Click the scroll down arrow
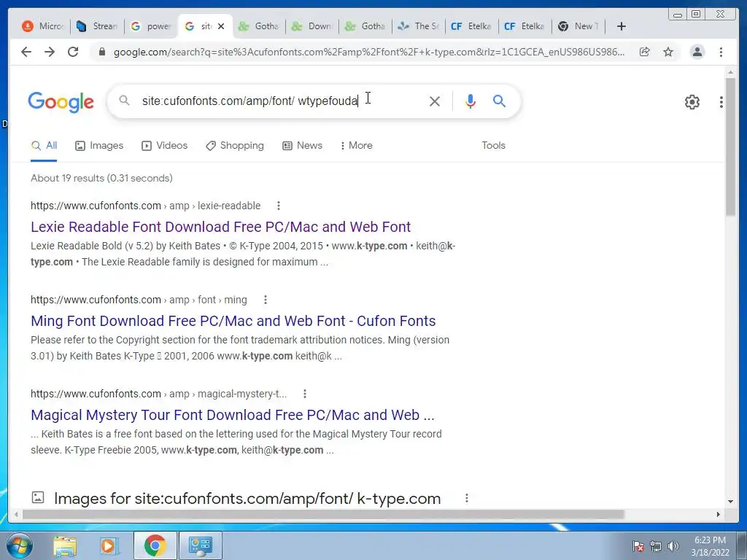This screenshot has height=560, width=747. (730, 502)
